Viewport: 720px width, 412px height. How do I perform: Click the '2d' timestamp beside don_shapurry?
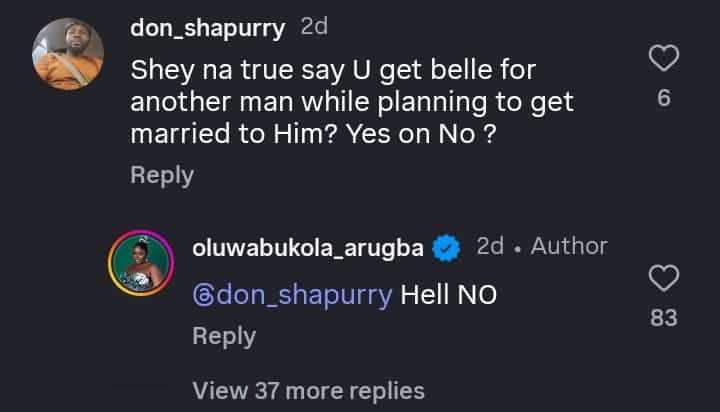(x=314, y=27)
